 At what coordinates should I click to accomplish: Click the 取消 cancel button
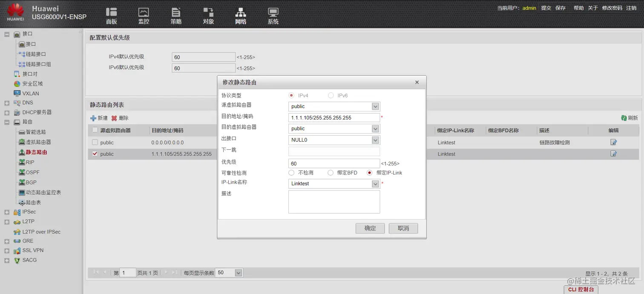tap(403, 228)
